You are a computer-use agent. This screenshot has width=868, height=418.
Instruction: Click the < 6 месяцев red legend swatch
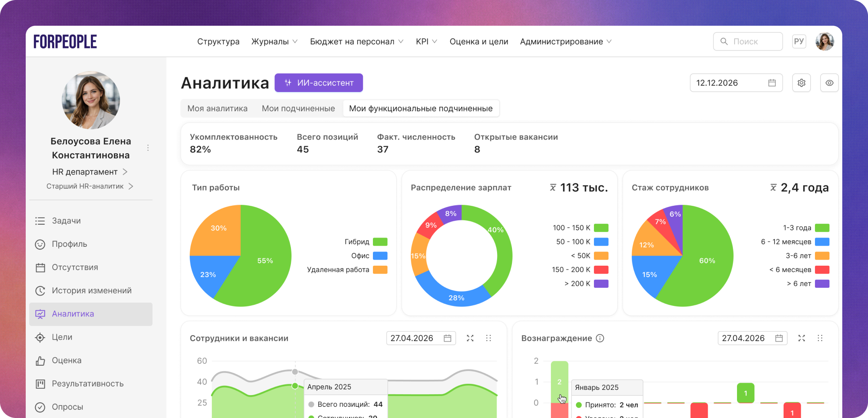click(x=822, y=270)
